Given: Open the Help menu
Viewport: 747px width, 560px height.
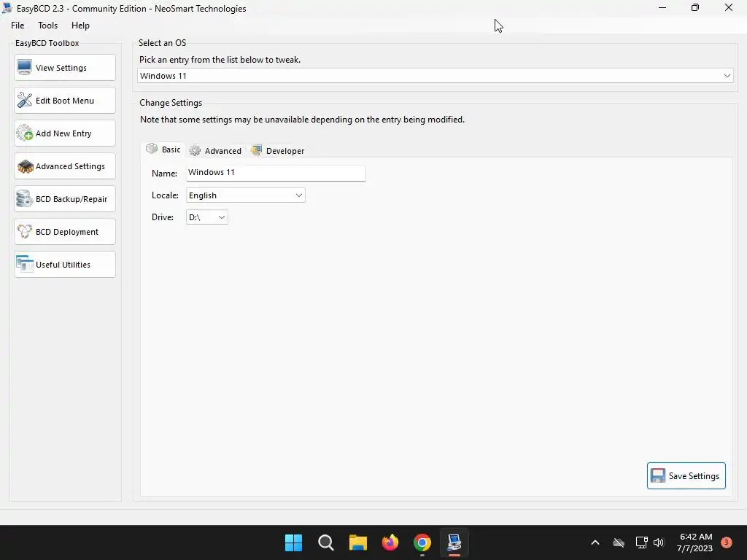Looking at the screenshot, I should click(80, 26).
